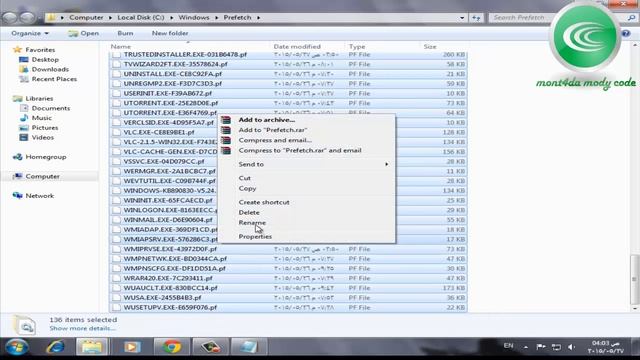The width and height of the screenshot is (640, 360).
Task: Select Rename from the context menu
Action: coord(252,223)
